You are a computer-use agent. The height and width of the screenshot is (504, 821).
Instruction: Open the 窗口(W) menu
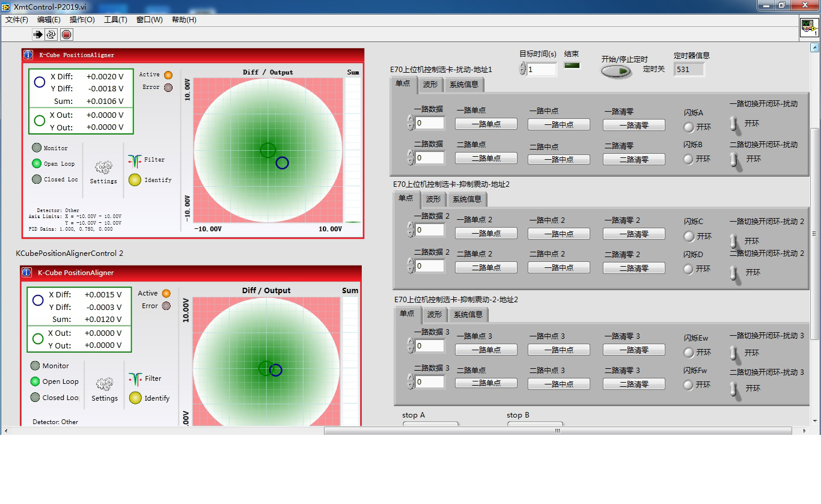[149, 20]
